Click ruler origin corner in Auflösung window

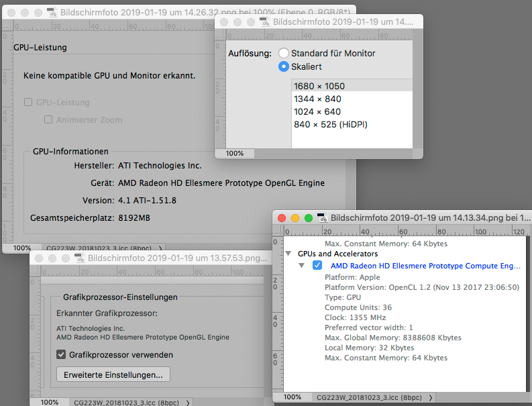(x=220, y=35)
